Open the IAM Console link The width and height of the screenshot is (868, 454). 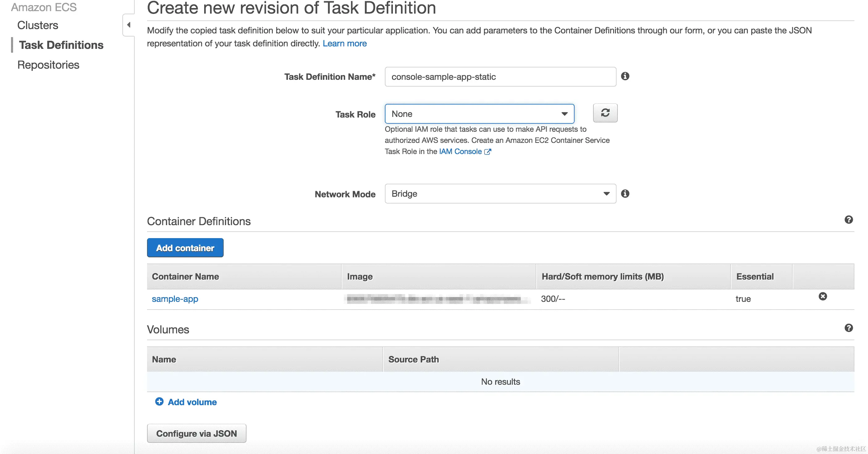[460, 152]
